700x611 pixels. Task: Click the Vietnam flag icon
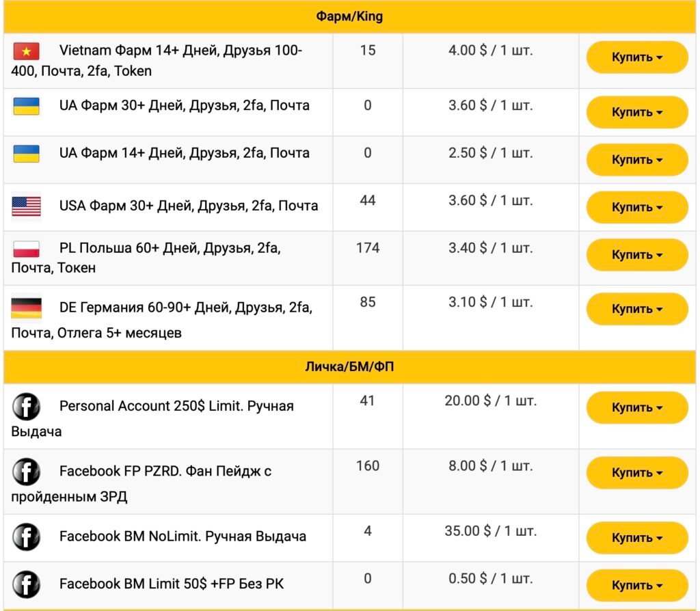tap(26, 51)
